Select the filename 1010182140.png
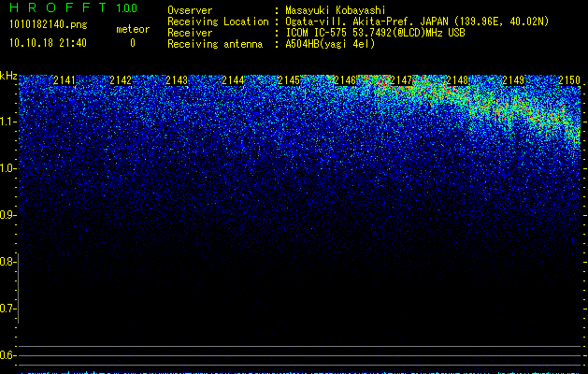The height and width of the screenshot is (374, 588). (49, 24)
